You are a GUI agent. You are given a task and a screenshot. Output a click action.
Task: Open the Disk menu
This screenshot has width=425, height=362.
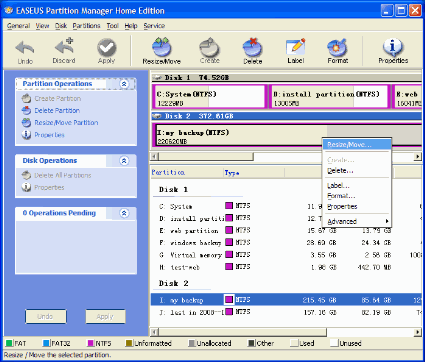61,26
